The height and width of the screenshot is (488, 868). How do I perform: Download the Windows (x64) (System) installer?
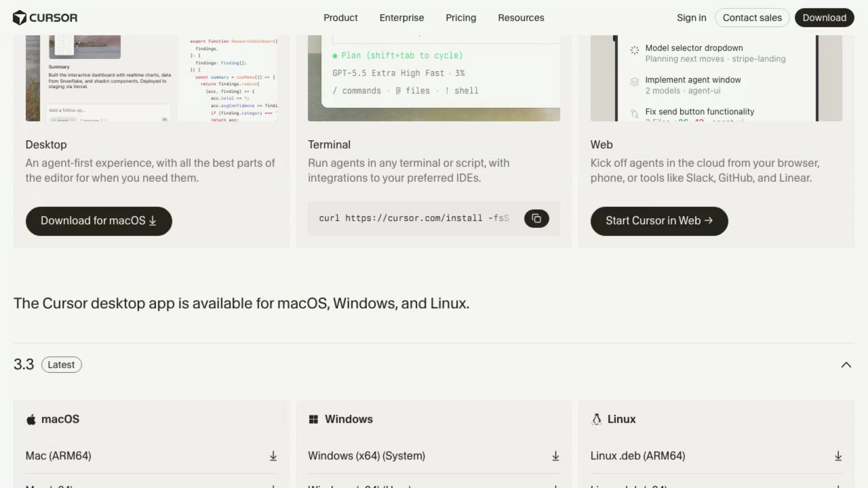(556, 456)
